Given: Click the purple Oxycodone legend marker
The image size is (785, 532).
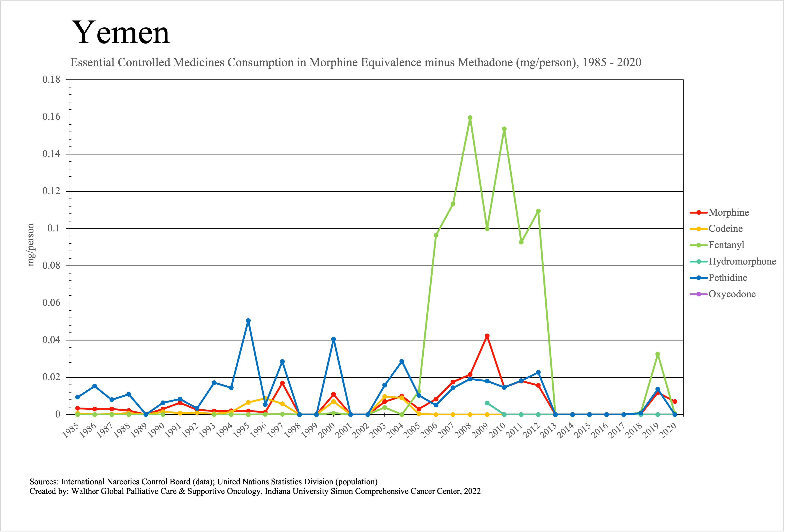Looking at the screenshot, I should (699, 294).
